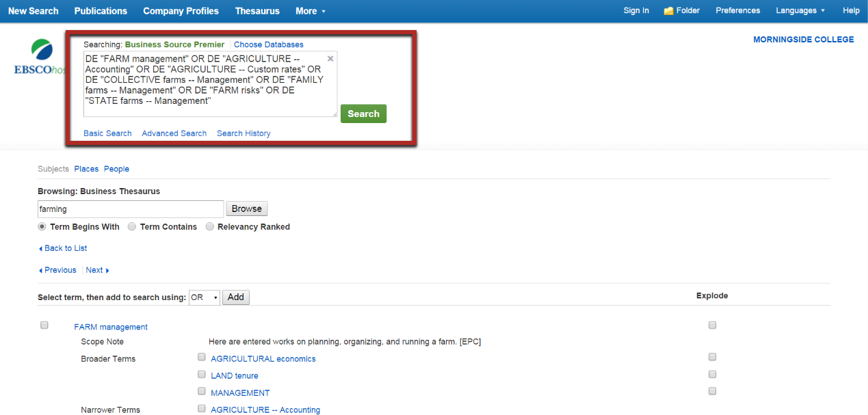Check the LAND tenure checkbox

202,374
